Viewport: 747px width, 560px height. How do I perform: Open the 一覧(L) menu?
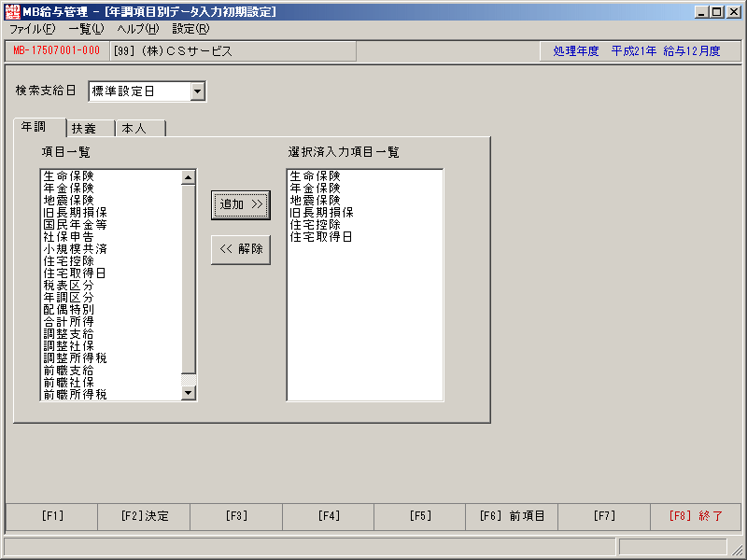pos(86,29)
